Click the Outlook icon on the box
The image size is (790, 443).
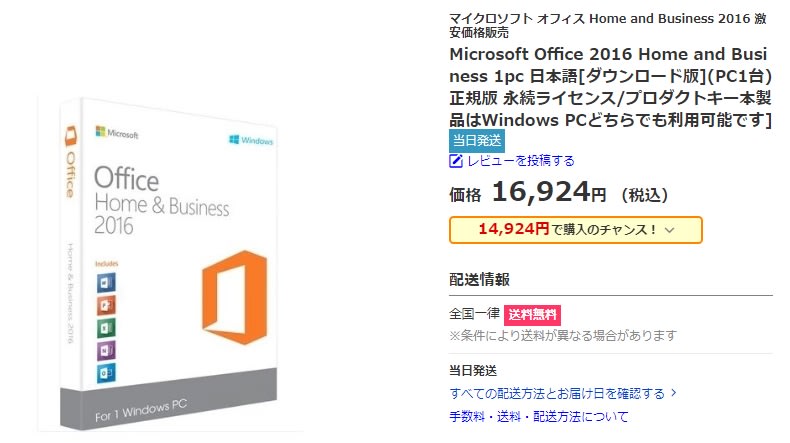(107, 372)
